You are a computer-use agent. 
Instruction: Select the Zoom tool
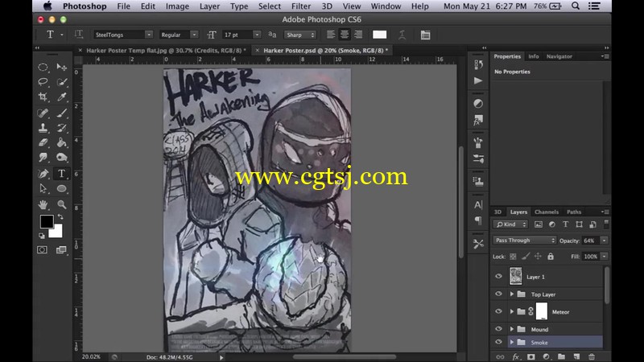pos(62,204)
